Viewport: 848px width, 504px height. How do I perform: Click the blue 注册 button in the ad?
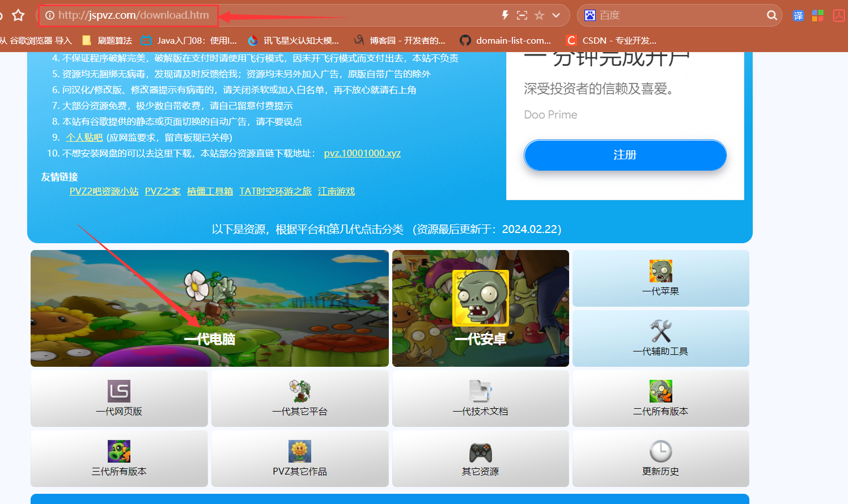tap(625, 155)
